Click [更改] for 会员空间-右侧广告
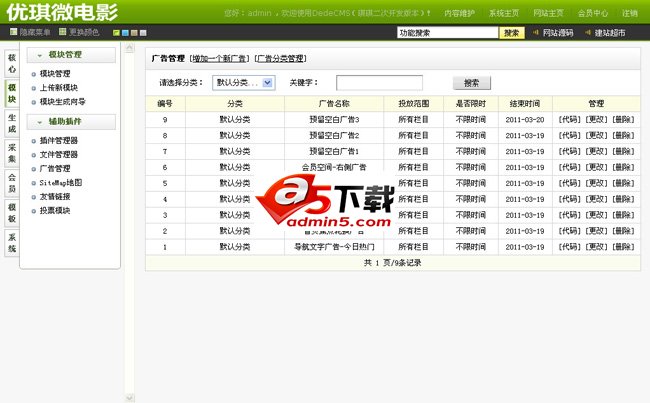650x403 pixels. pyautogui.click(x=596, y=167)
